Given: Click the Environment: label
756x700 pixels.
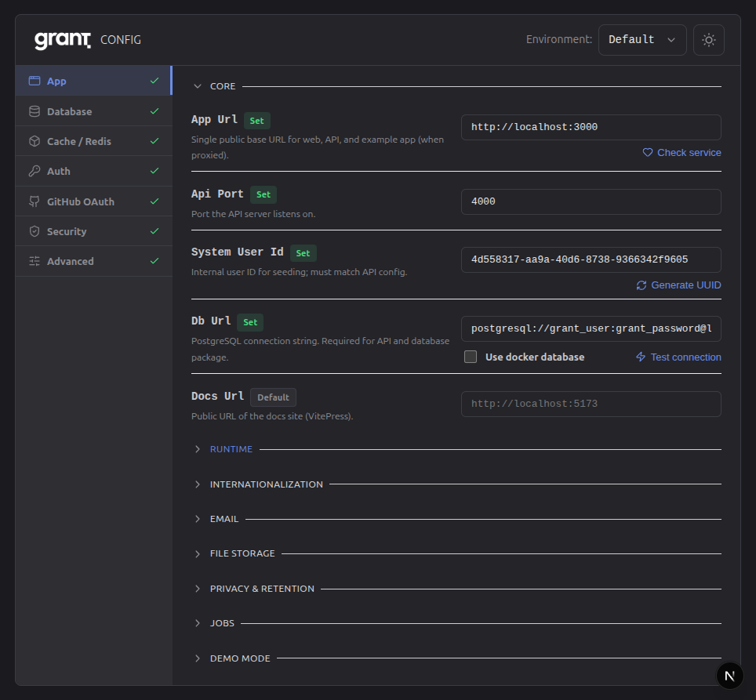Looking at the screenshot, I should coord(559,39).
